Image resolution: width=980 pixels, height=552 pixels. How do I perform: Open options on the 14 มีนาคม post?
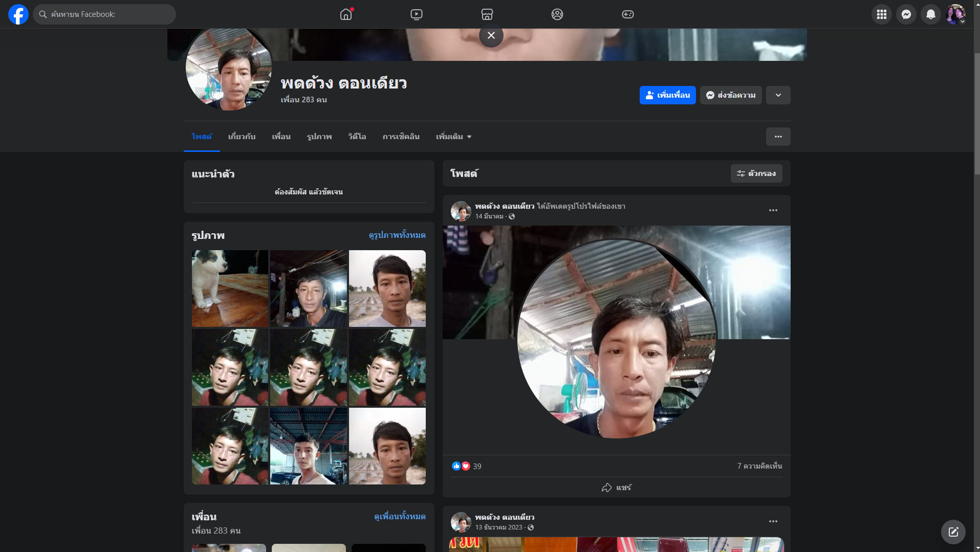(x=773, y=210)
